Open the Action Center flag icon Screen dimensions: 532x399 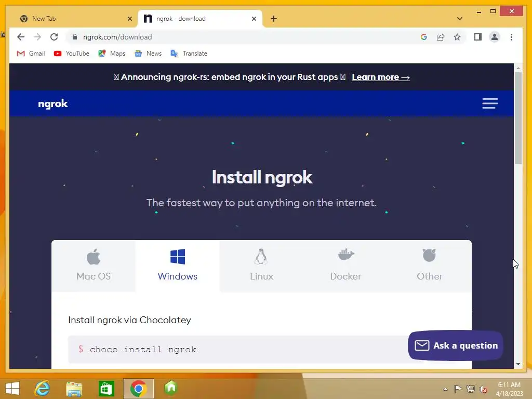(458, 389)
